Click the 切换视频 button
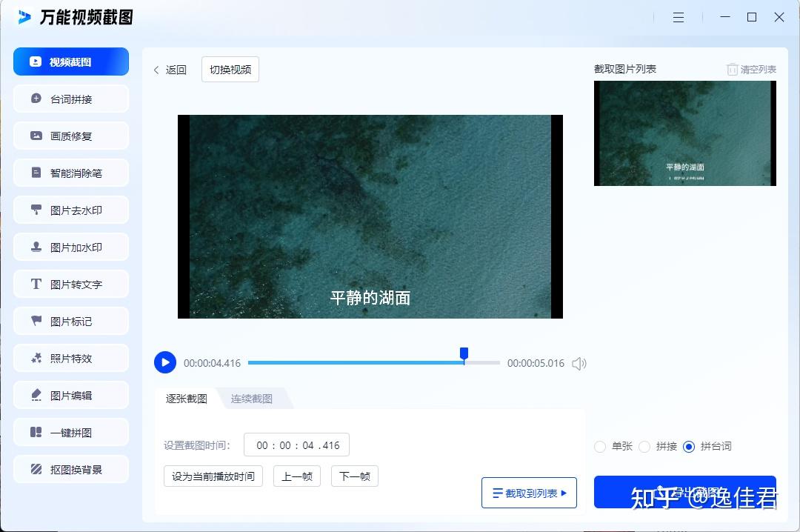The image size is (800, 532). 230,69
